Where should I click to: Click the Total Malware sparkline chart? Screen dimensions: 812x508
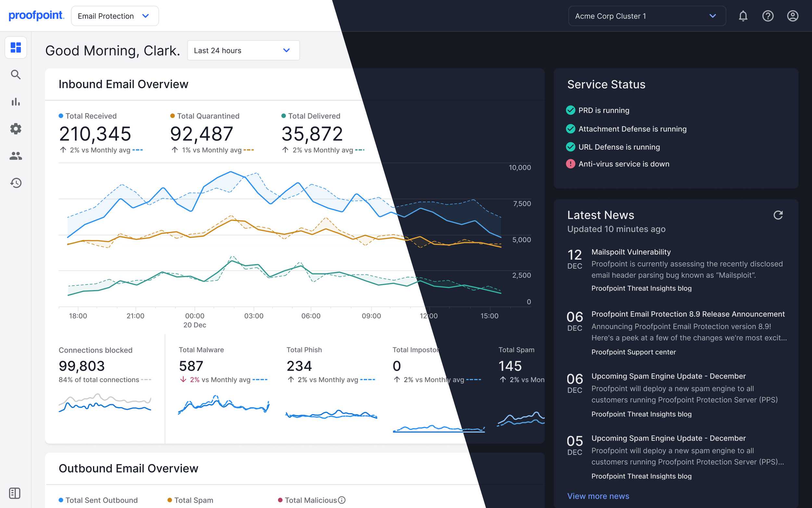pos(223,405)
